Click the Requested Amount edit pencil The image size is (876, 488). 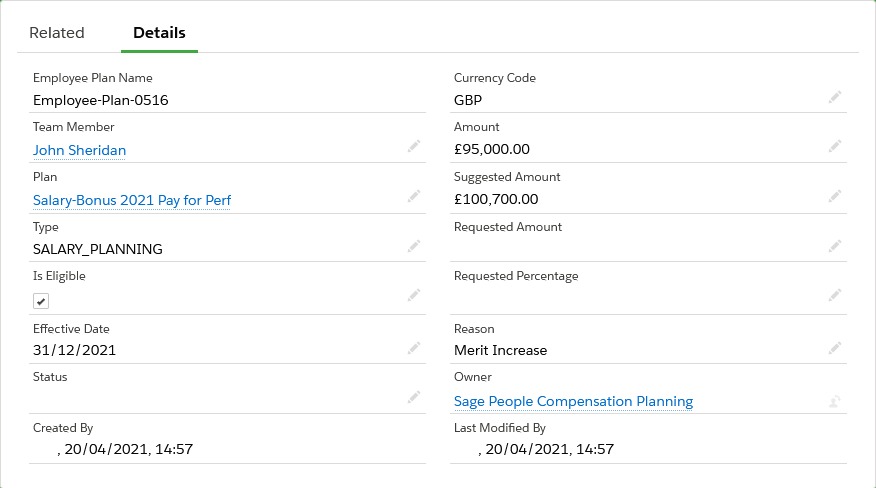point(834,246)
